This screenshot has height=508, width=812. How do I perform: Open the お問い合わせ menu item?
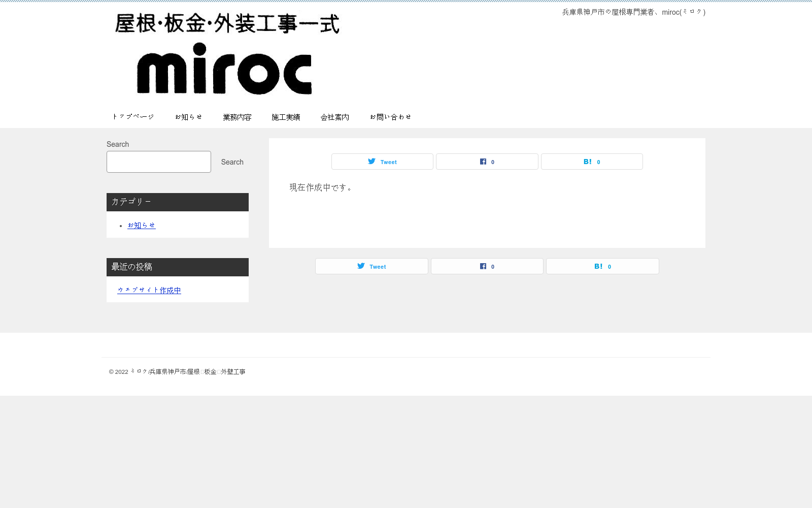tap(390, 117)
